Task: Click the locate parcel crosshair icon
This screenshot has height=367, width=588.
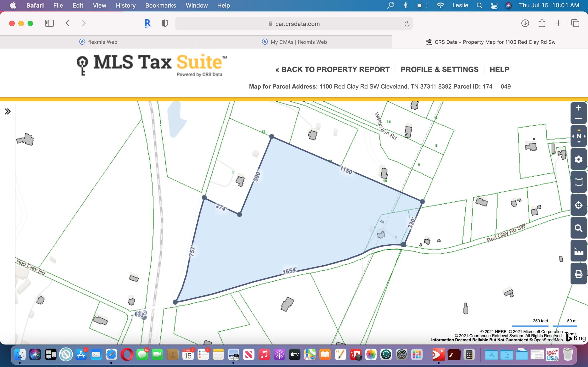Action: click(578, 205)
